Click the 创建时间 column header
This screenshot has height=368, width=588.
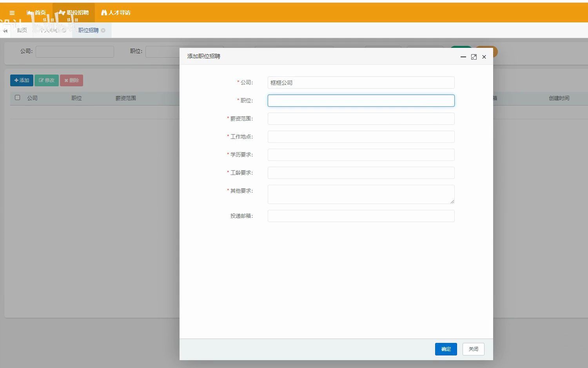click(x=559, y=98)
